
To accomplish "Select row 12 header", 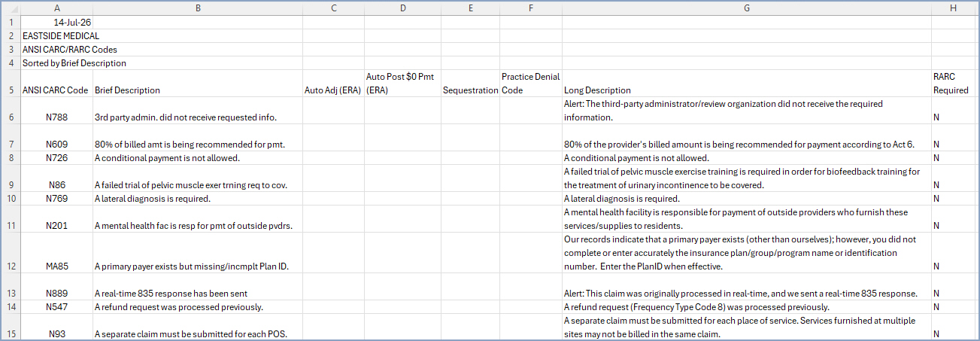I will pos(11,253).
